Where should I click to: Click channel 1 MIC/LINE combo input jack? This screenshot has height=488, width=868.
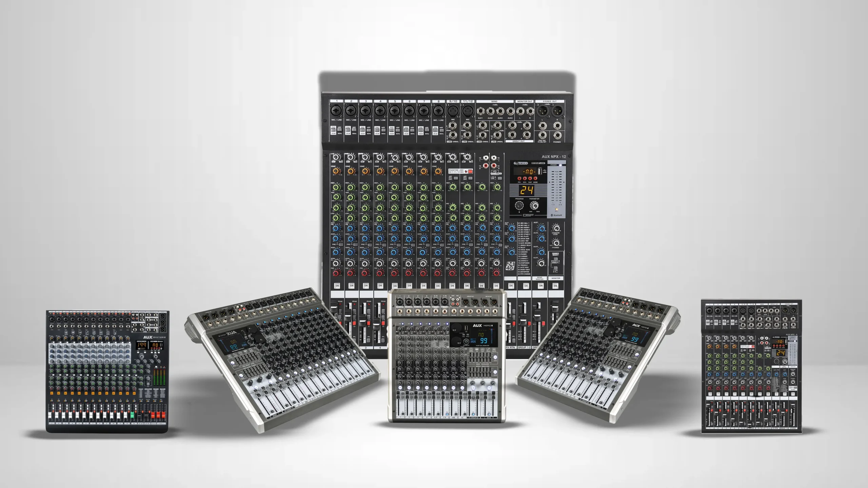click(337, 111)
